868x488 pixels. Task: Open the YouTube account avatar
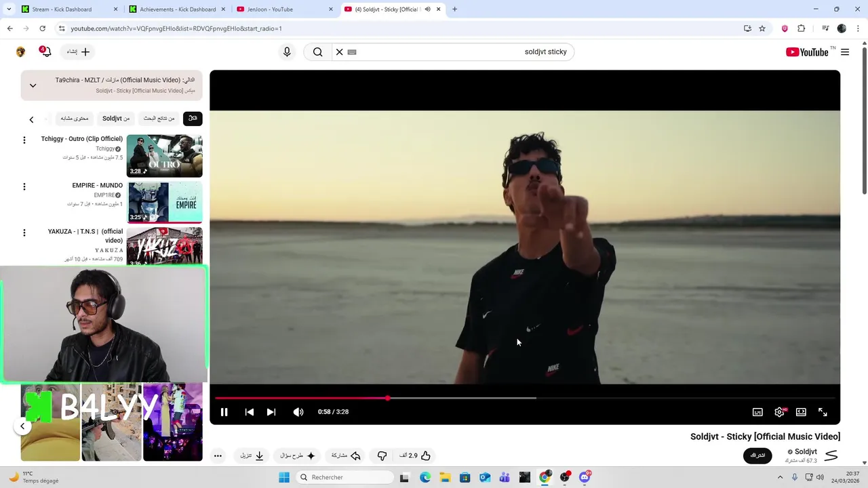point(20,52)
